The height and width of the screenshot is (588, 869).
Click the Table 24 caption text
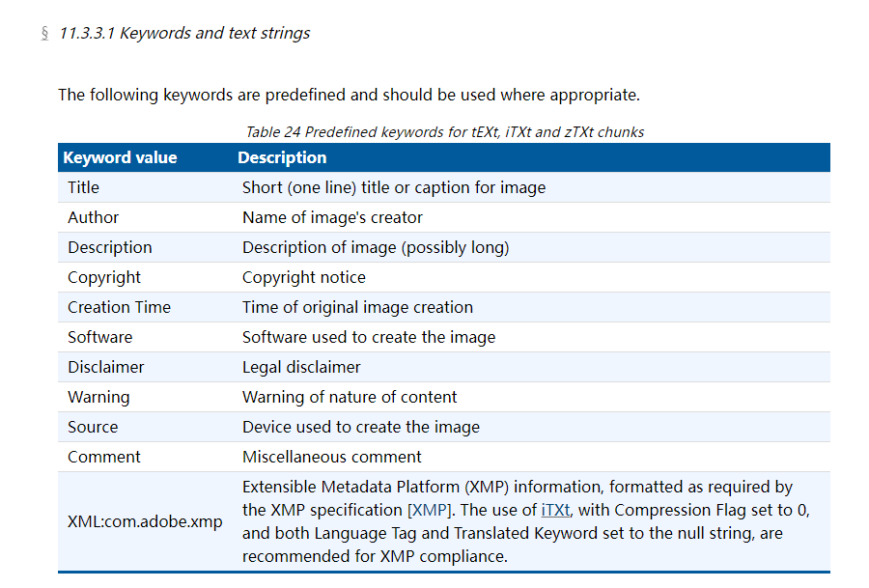tap(444, 132)
